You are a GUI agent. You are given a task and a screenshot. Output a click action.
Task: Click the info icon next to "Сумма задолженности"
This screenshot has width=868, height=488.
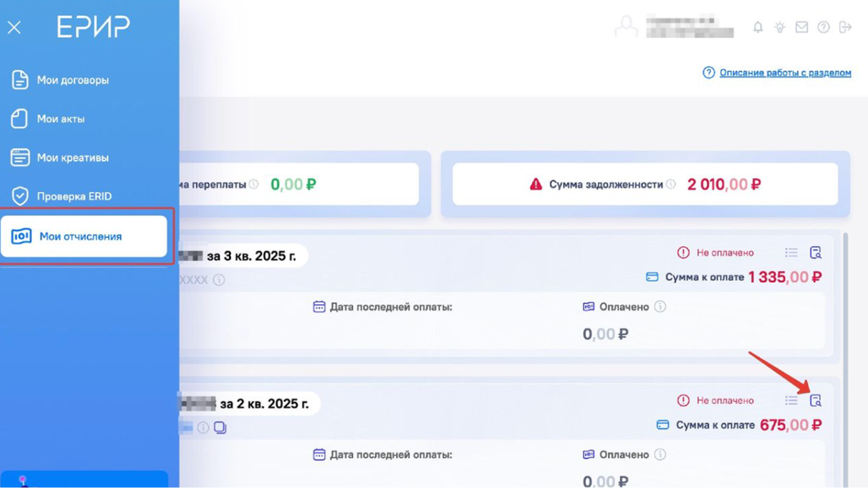coord(670,184)
